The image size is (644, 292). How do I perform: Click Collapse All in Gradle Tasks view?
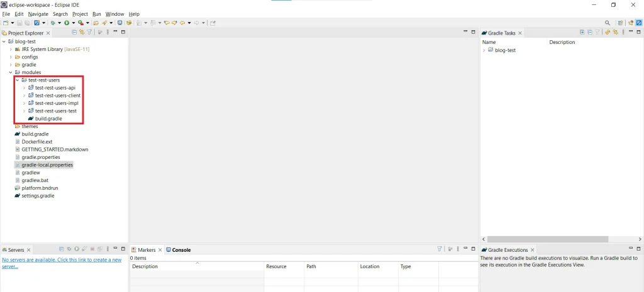tap(590, 32)
